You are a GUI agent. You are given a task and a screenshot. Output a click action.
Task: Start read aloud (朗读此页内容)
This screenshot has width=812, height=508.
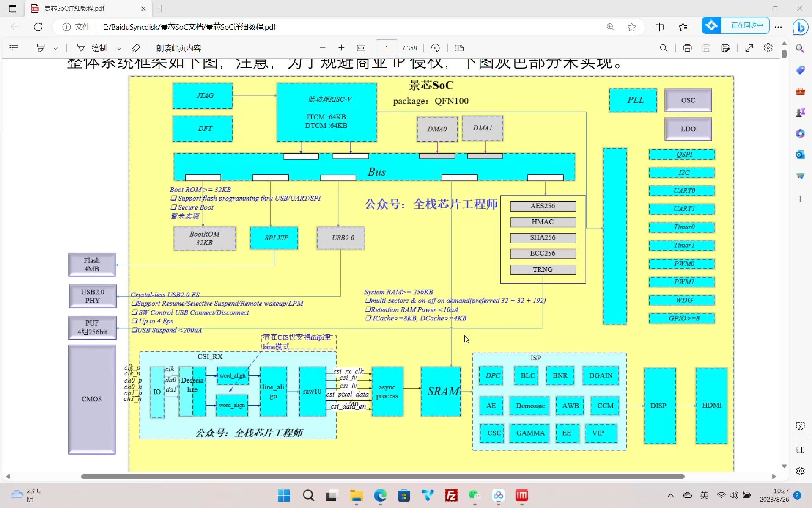pyautogui.click(x=178, y=48)
